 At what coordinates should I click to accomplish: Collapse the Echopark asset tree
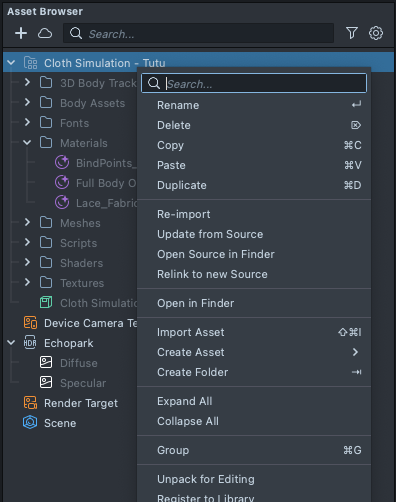(x=11, y=343)
